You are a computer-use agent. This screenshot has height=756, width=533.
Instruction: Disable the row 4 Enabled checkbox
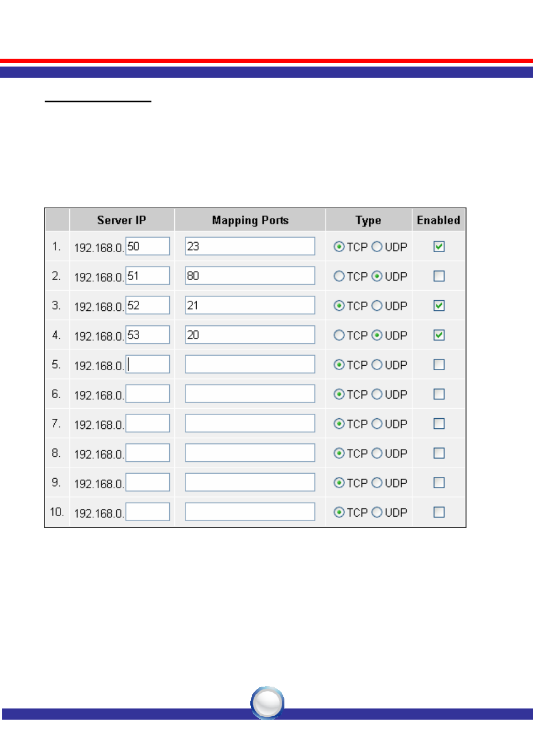coord(439,335)
